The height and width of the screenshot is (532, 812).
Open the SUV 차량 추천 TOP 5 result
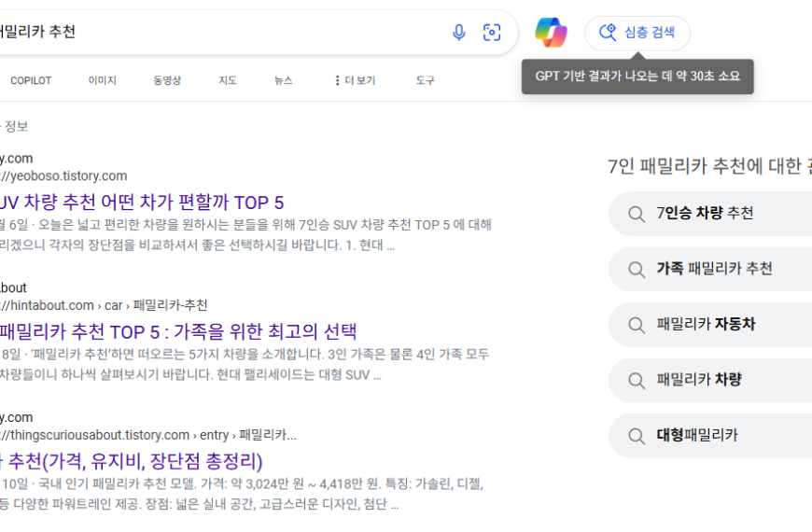click(142, 202)
